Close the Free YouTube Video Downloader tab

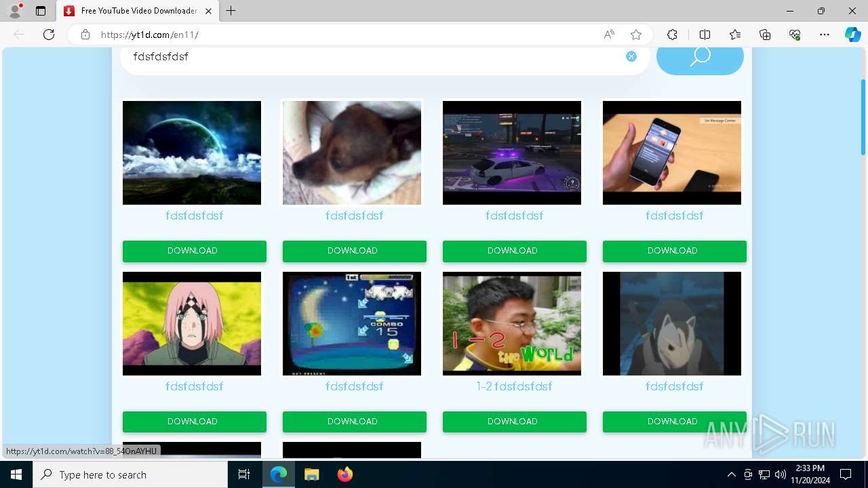209,11
